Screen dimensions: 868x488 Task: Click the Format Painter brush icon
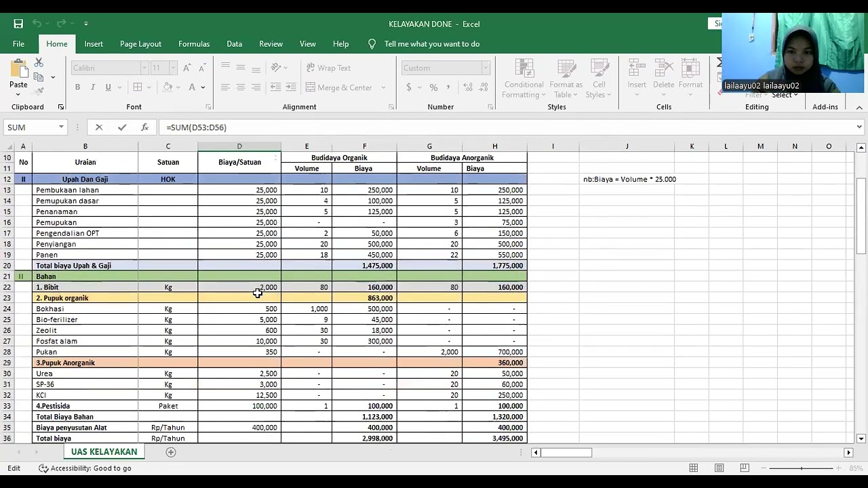pos(39,91)
